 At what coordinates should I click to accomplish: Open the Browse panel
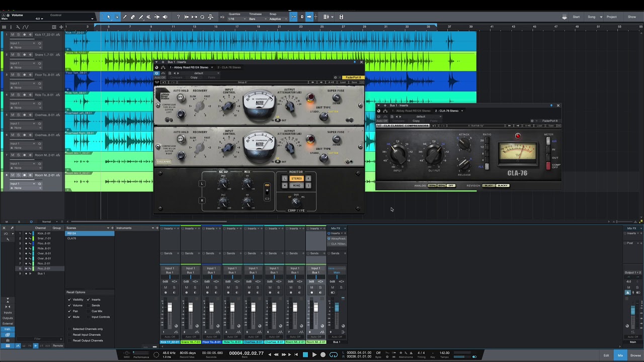[635, 355]
